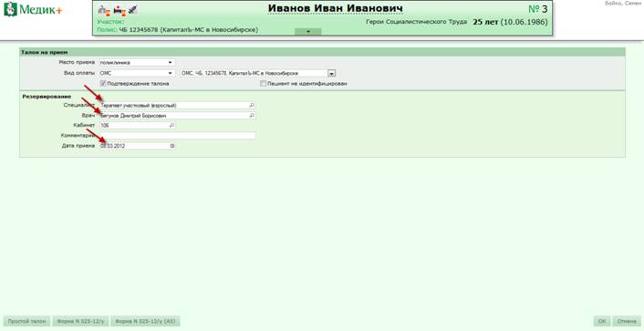Open calendar icon in Дата приема field
The width and height of the screenshot is (644, 331).
172,146
